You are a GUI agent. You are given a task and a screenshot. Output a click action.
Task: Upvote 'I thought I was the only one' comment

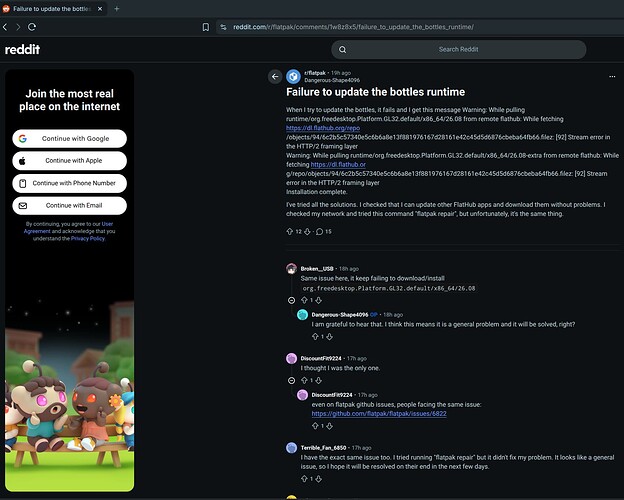(304, 381)
